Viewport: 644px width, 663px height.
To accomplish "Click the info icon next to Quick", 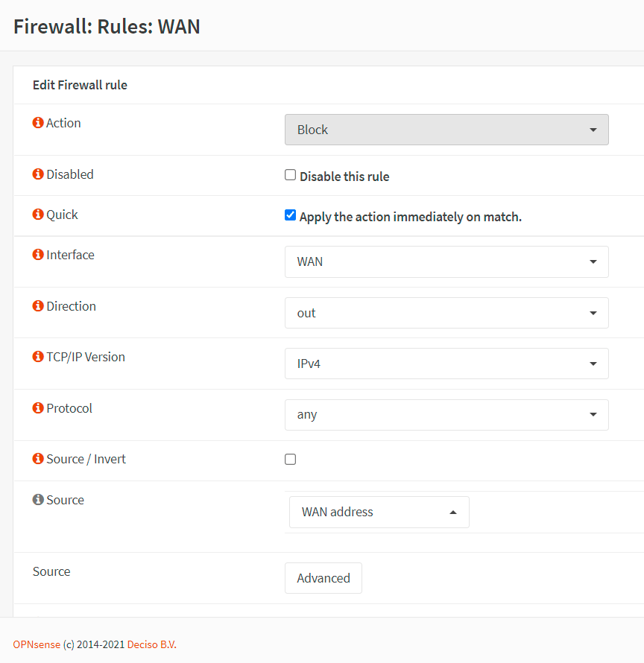I will click(x=38, y=215).
